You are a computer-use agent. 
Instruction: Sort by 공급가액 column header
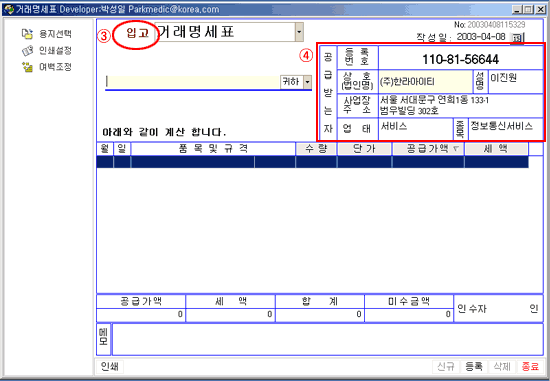[428, 149]
